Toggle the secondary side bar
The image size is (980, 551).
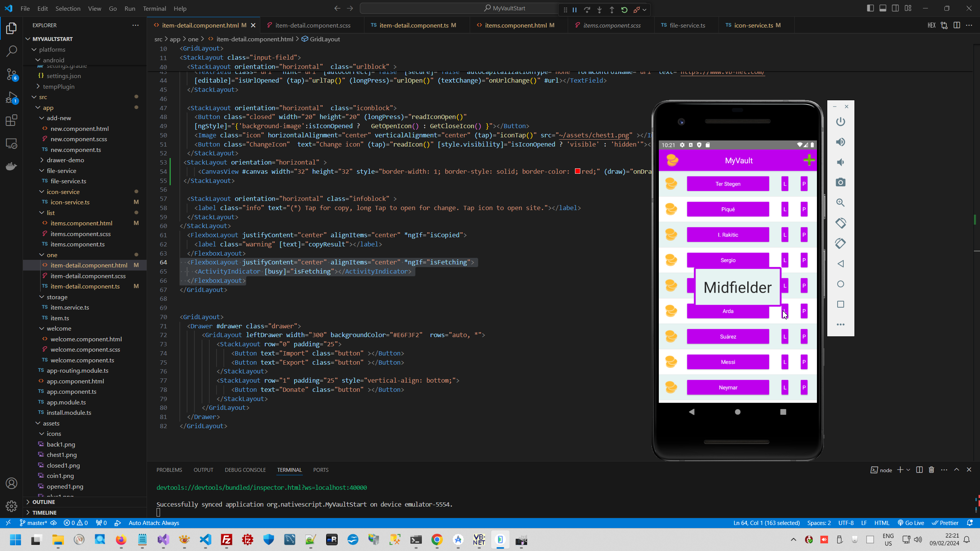click(x=896, y=8)
